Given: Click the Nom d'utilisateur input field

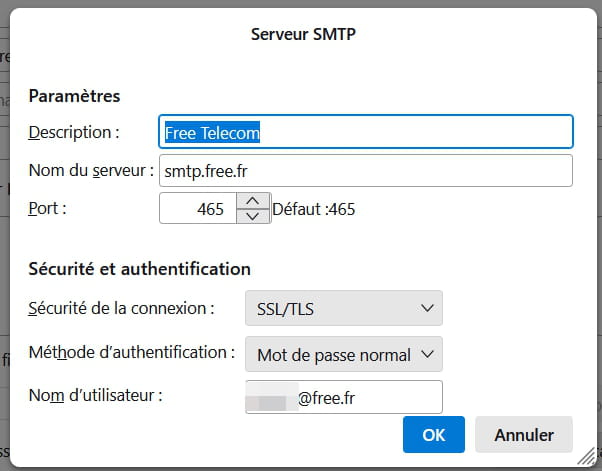Looking at the screenshot, I should click(344, 397).
